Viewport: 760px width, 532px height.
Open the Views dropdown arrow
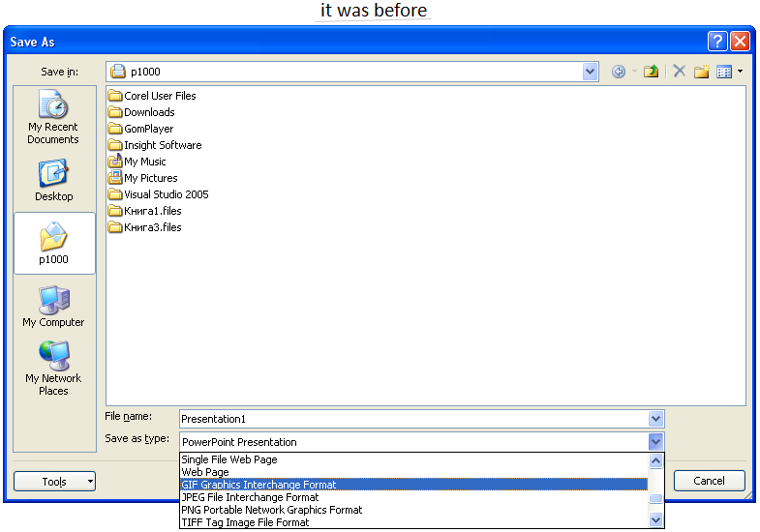(x=740, y=72)
